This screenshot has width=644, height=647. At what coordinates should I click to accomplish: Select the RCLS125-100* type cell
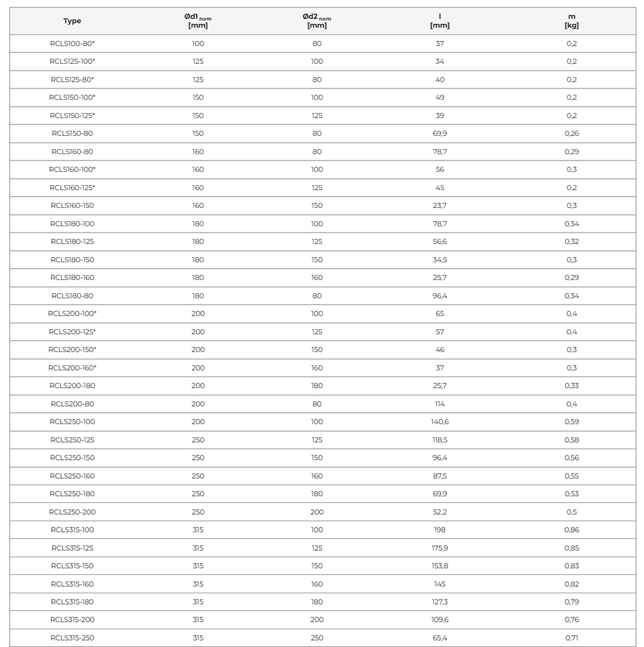point(72,61)
